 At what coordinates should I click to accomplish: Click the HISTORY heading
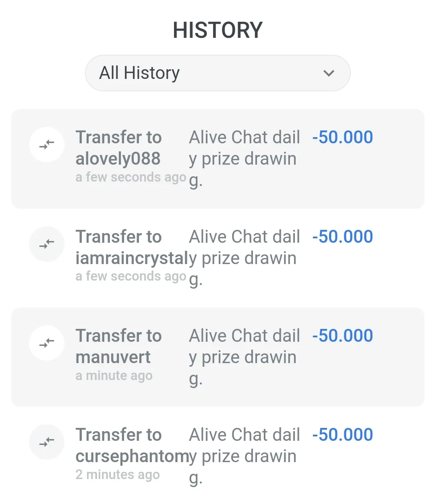(217, 30)
